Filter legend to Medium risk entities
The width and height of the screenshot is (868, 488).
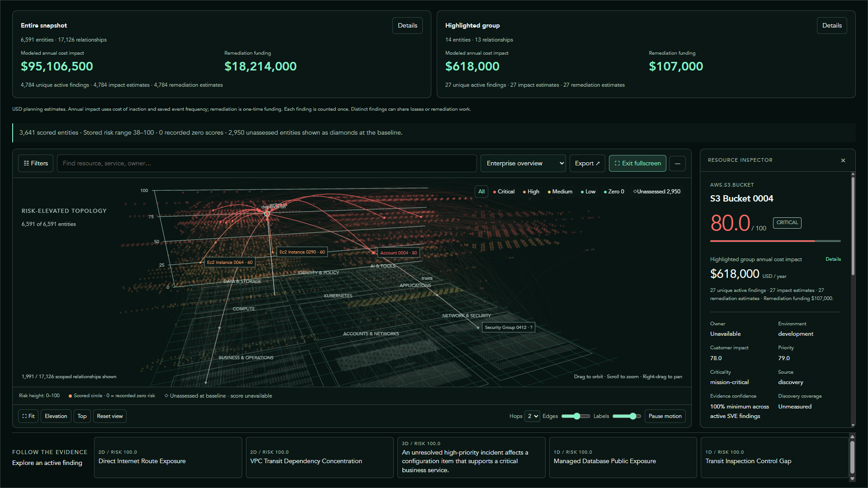[560, 192]
